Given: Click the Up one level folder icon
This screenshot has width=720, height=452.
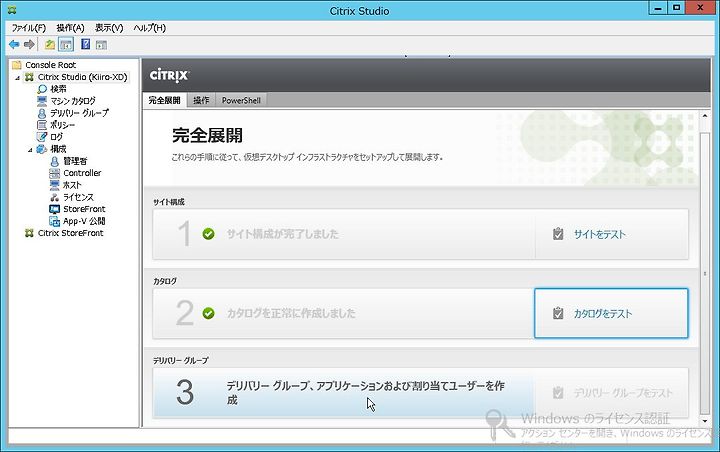Looking at the screenshot, I should click(x=50, y=45).
